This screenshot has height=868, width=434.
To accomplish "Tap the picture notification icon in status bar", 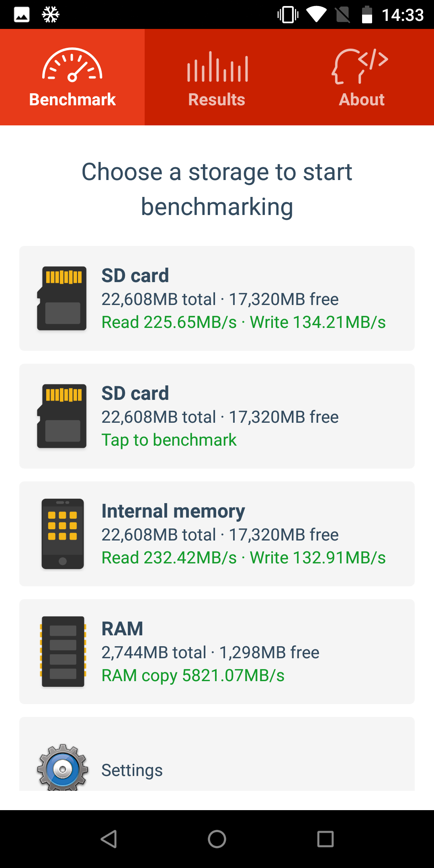I will click(x=22, y=15).
